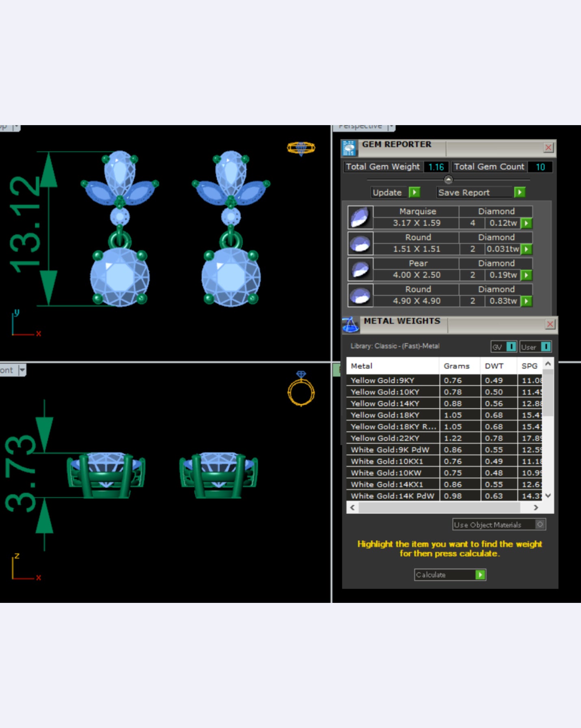This screenshot has height=728, width=581.
Task: Open the Perspective viewport dropdown arrow
Action: click(x=391, y=127)
